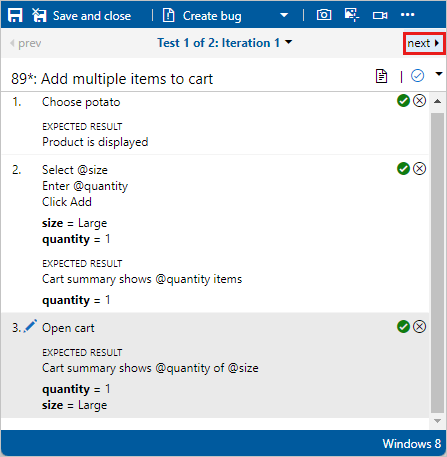Click the vertical scrollbar thumb
Screen dimensions: 447x457
point(437,263)
